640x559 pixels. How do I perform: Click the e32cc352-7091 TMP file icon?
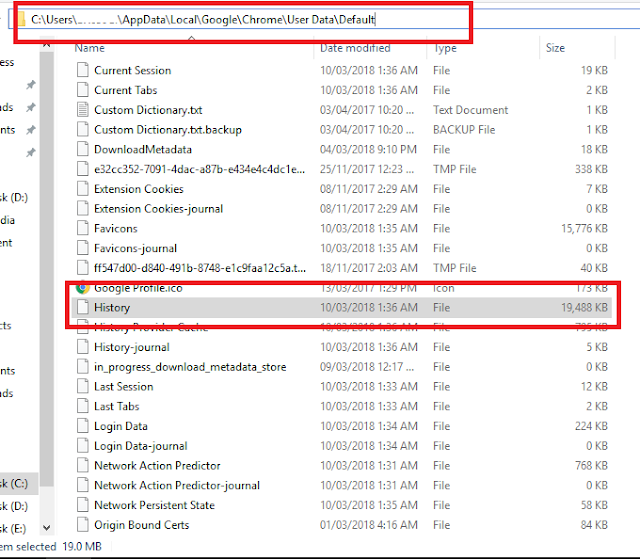pos(83,169)
